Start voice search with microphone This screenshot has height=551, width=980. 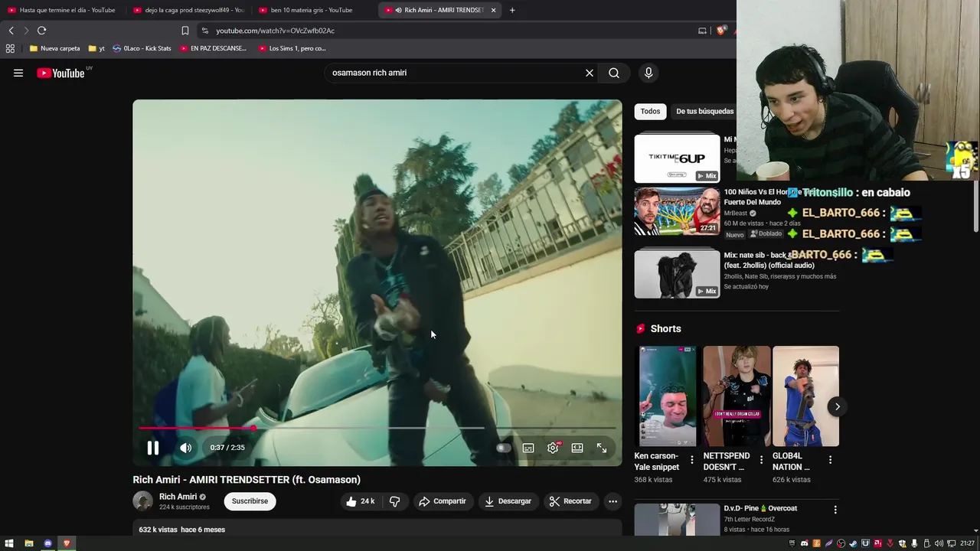click(x=648, y=73)
